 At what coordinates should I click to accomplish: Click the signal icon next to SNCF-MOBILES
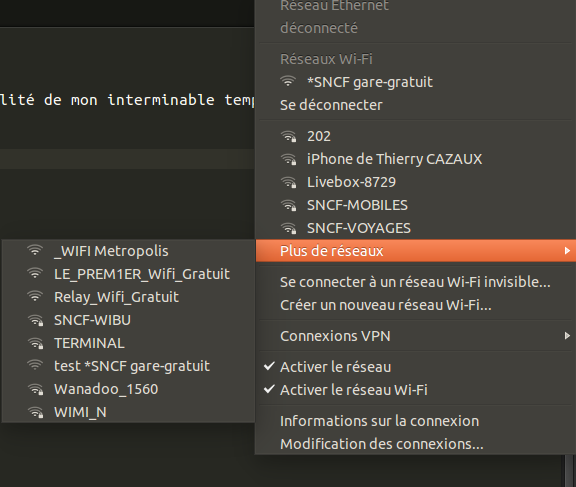click(289, 205)
